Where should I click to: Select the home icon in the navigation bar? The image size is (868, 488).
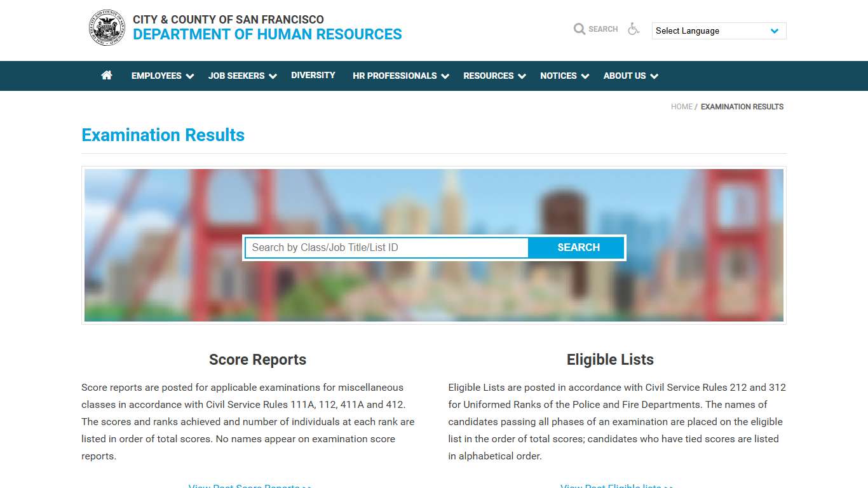coord(106,76)
